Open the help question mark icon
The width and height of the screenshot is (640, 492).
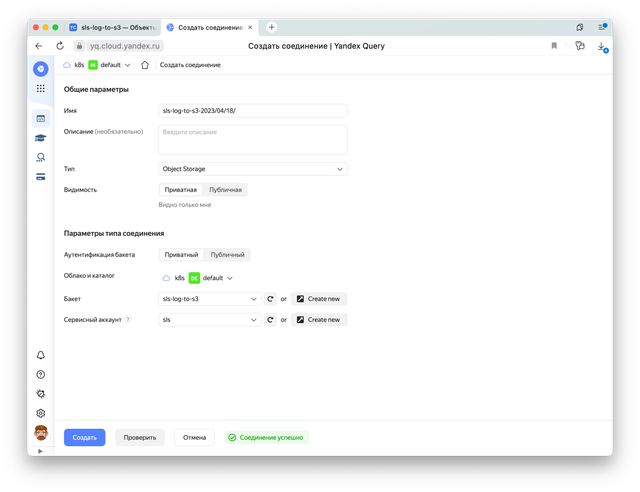40,374
